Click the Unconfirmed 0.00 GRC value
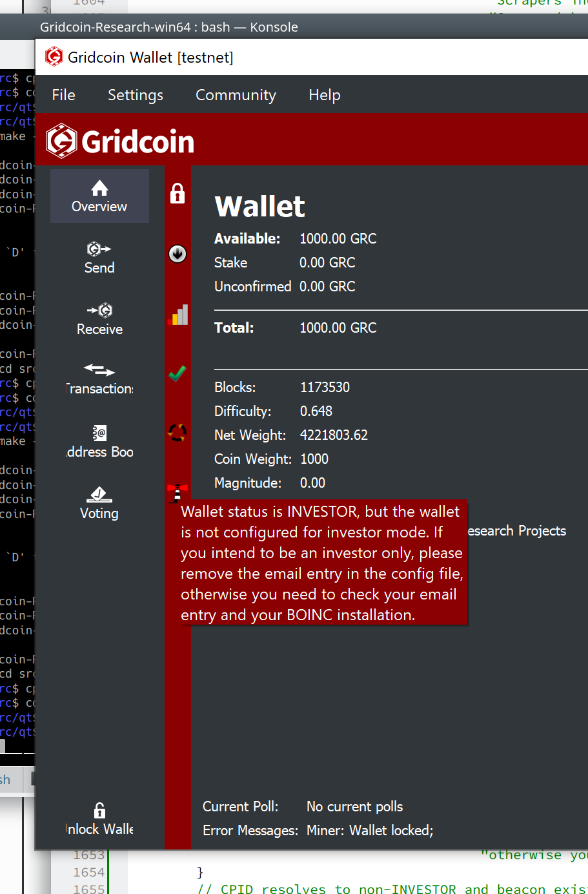This screenshot has width=588, height=894. pyautogui.click(x=327, y=286)
